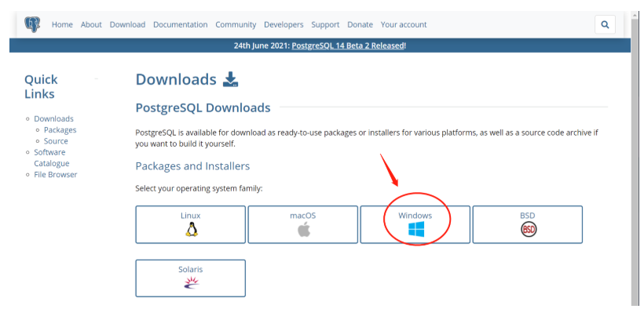Click the Solaris sunburst icon

(x=191, y=282)
